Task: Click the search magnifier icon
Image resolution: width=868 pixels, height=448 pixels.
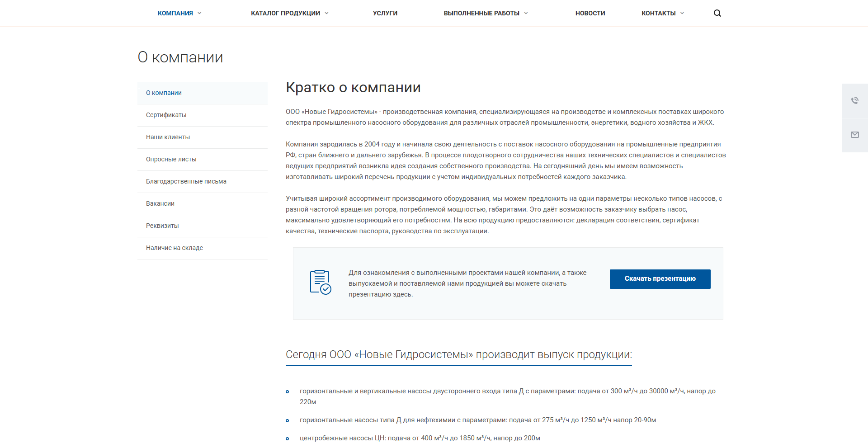Action: click(x=717, y=13)
